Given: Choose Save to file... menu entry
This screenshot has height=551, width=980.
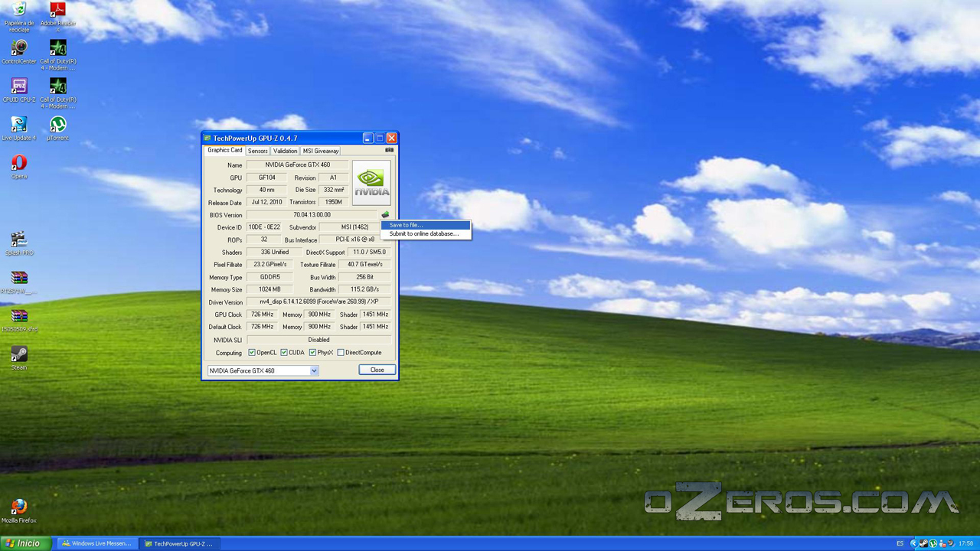Looking at the screenshot, I should coord(426,225).
